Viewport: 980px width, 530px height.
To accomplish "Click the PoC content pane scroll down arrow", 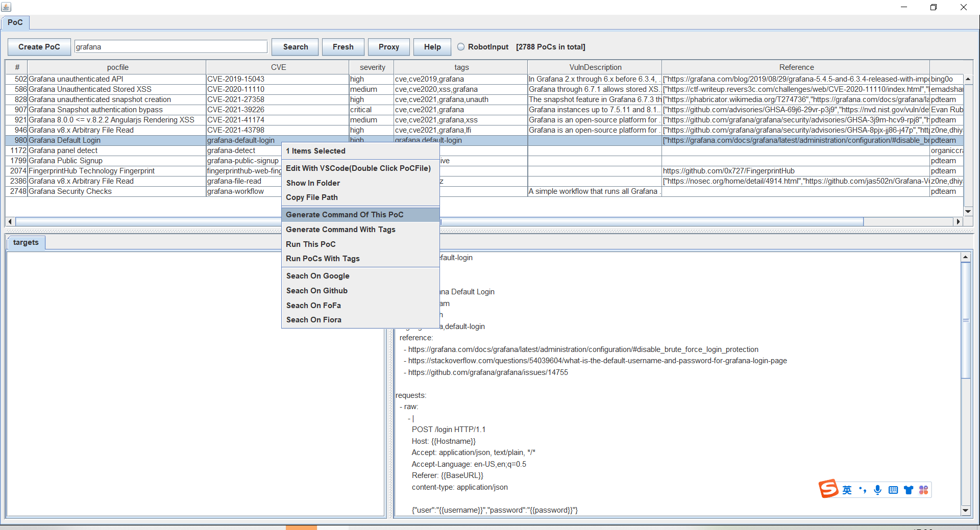I will (x=965, y=510).
